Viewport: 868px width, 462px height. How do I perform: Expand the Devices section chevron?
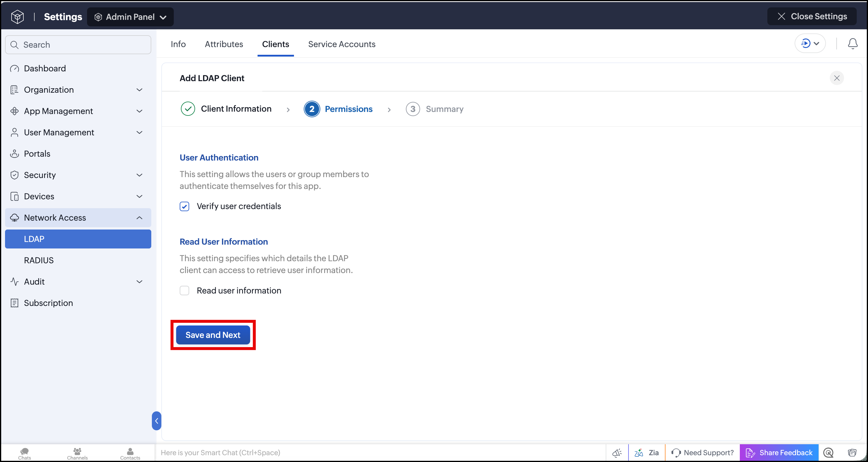(139, 196)
